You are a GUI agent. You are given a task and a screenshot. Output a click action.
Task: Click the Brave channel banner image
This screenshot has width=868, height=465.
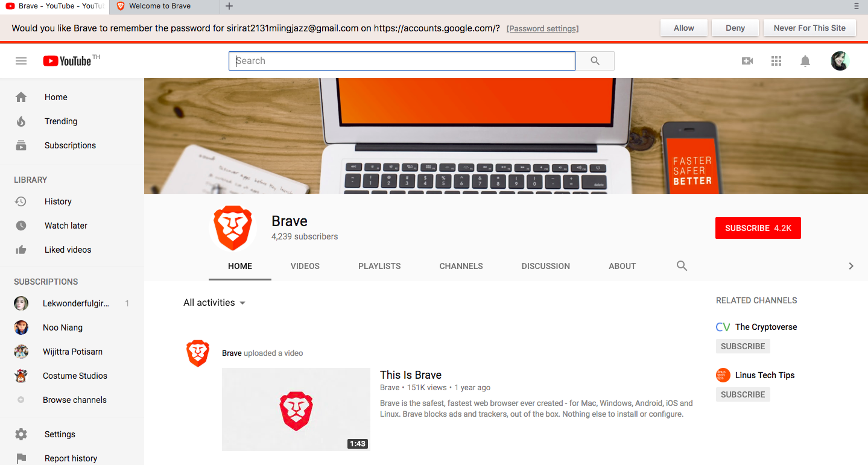(506, 136)
